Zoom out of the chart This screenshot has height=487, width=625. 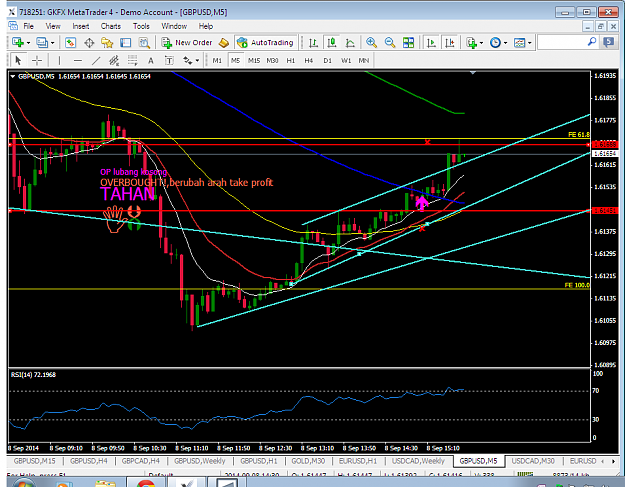click(390, 42)
